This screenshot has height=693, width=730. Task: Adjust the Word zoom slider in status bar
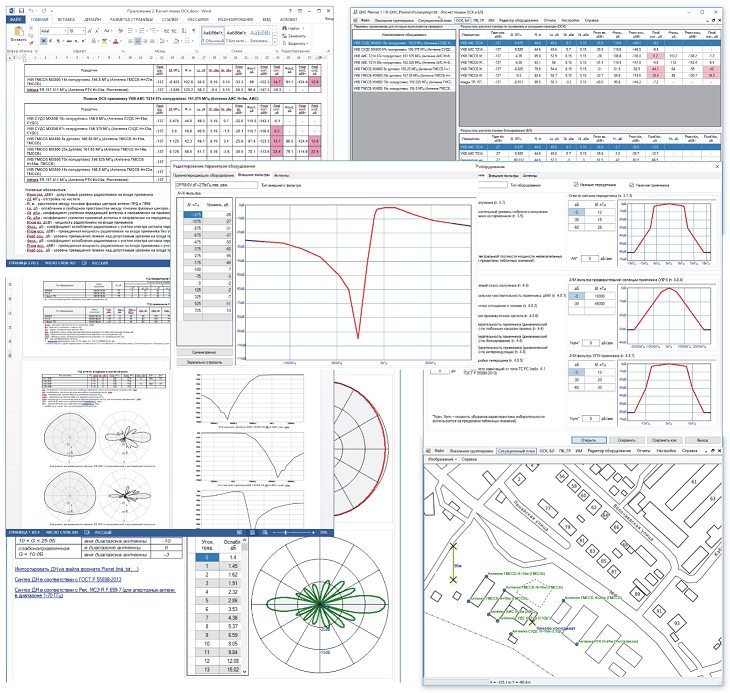[x=285, y=532]
